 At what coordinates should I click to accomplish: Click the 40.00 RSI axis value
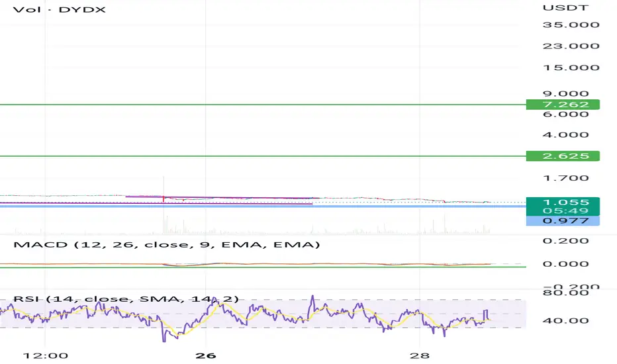pyautogui.click(x=565, y=321)
